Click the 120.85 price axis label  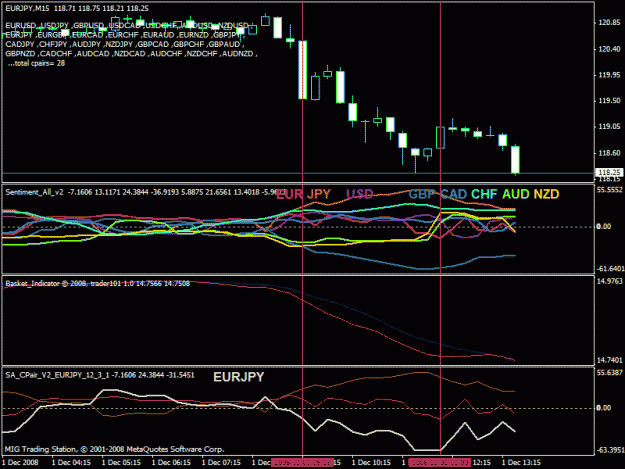(x=609, y=23)
